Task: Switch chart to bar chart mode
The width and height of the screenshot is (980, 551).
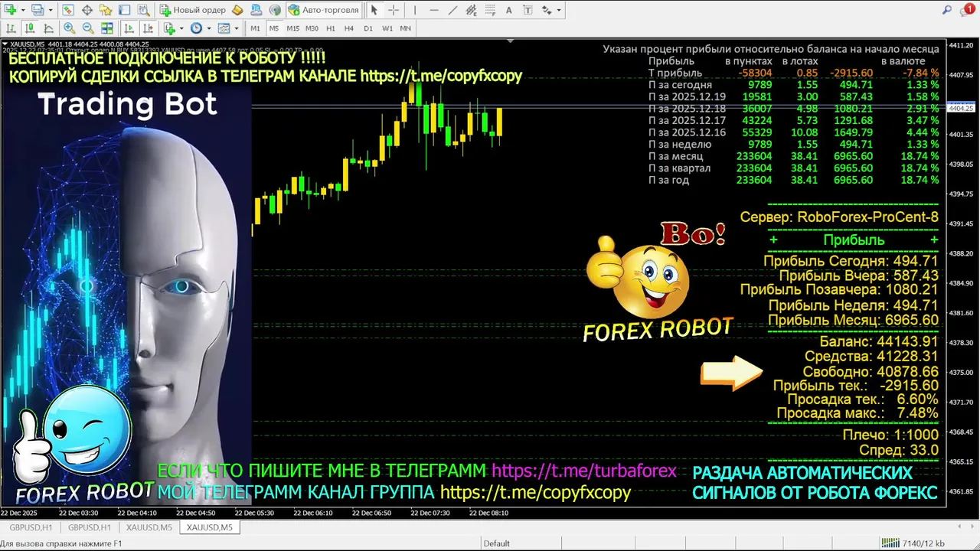Action: pos(11,28)
